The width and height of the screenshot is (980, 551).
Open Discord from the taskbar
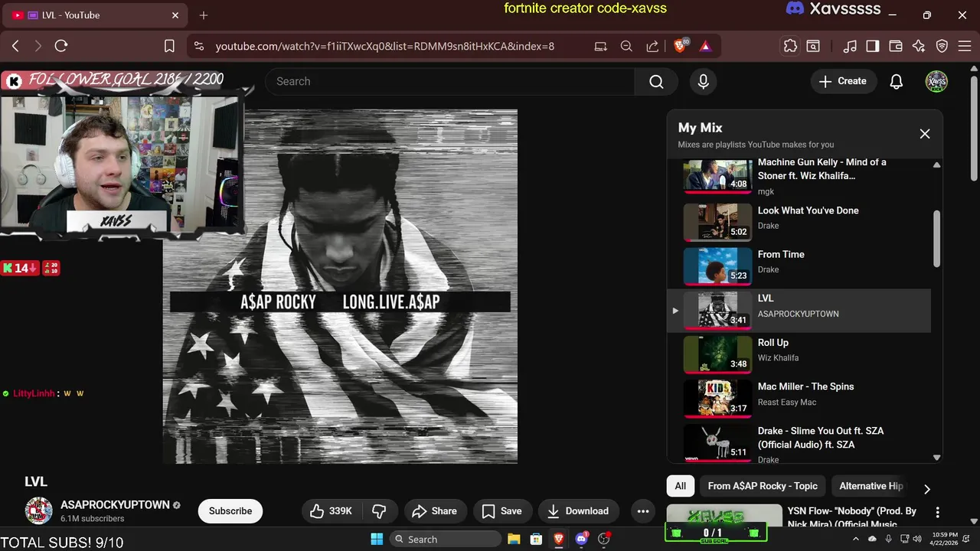pos(581,539)
